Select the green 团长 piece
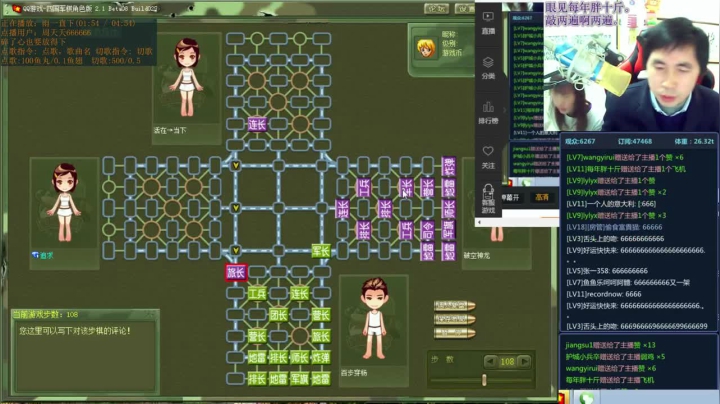The image size is (720, 404). (x=278, y=315)
